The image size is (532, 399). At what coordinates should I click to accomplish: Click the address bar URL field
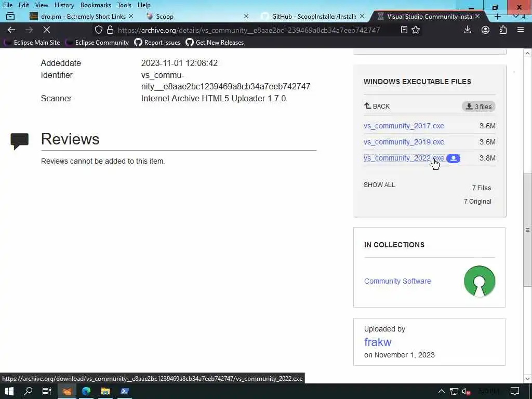(249, 30)
